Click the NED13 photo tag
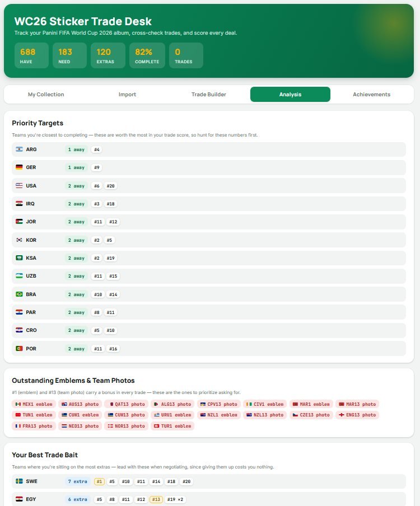Screen dimensions: 420x506 (x=80, y=426)
